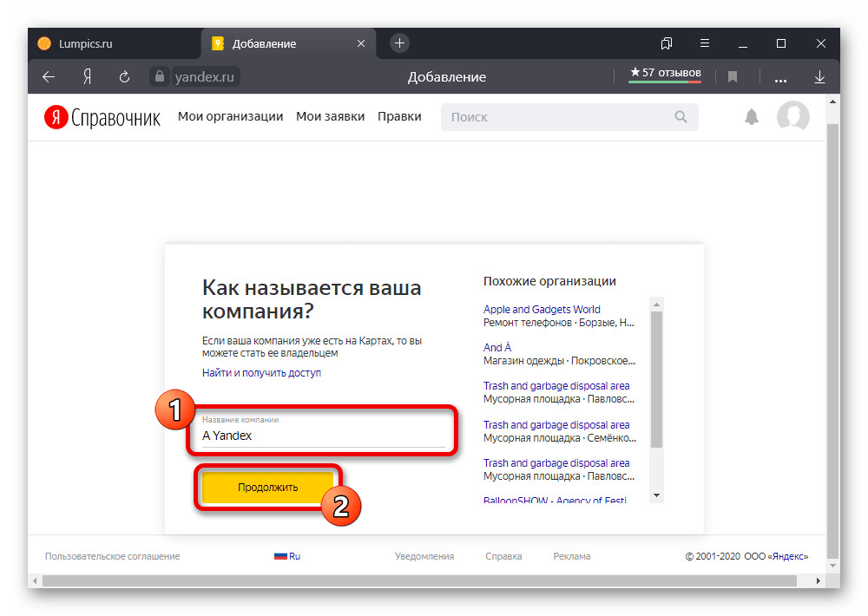Reload the page with refresh icon
The width and height of the screenshot is (868, 616).
124,76
